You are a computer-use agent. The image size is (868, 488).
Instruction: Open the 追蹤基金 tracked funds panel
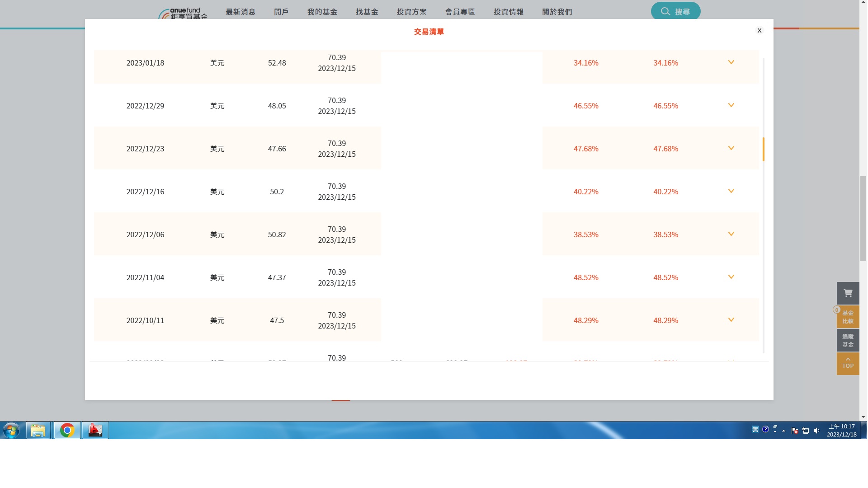coord(848,340)
